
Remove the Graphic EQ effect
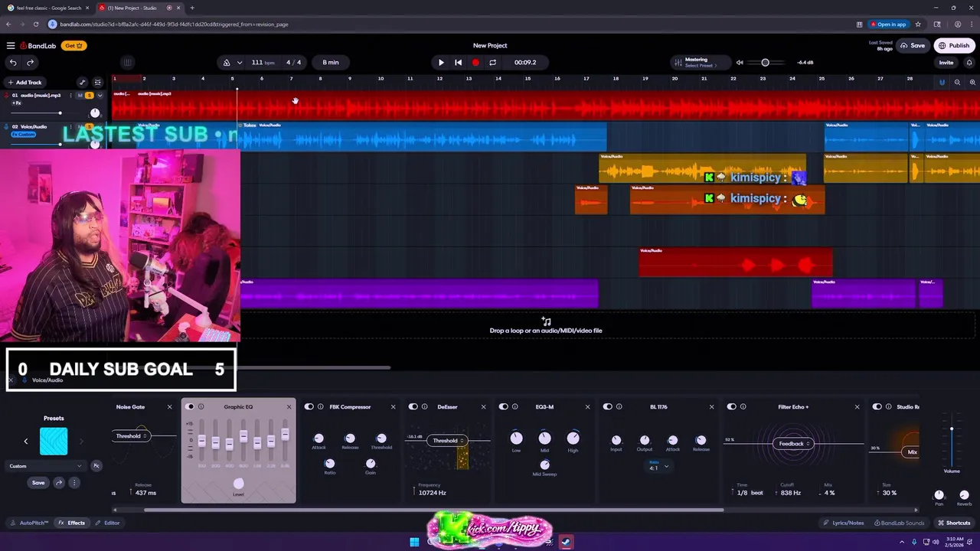289,407
